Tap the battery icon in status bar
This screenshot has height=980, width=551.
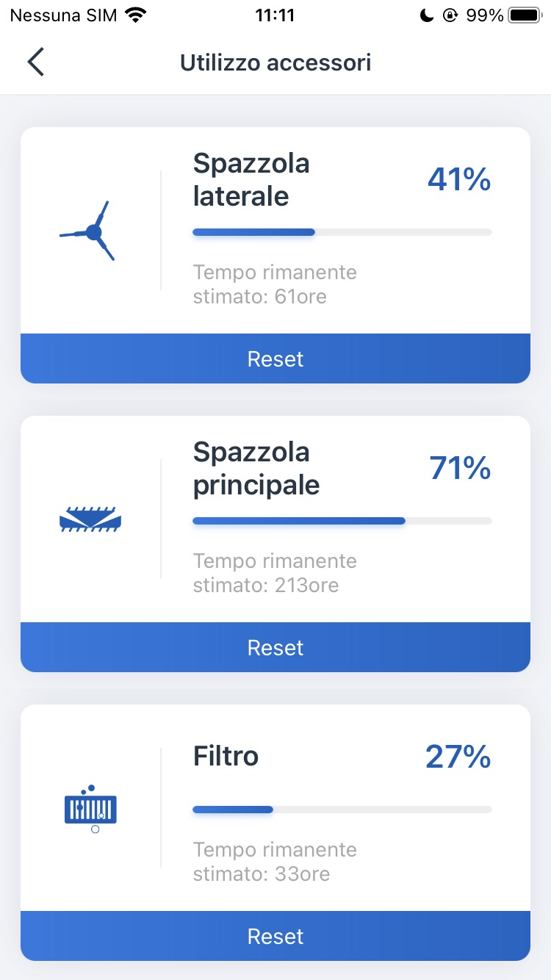(524, 15)
